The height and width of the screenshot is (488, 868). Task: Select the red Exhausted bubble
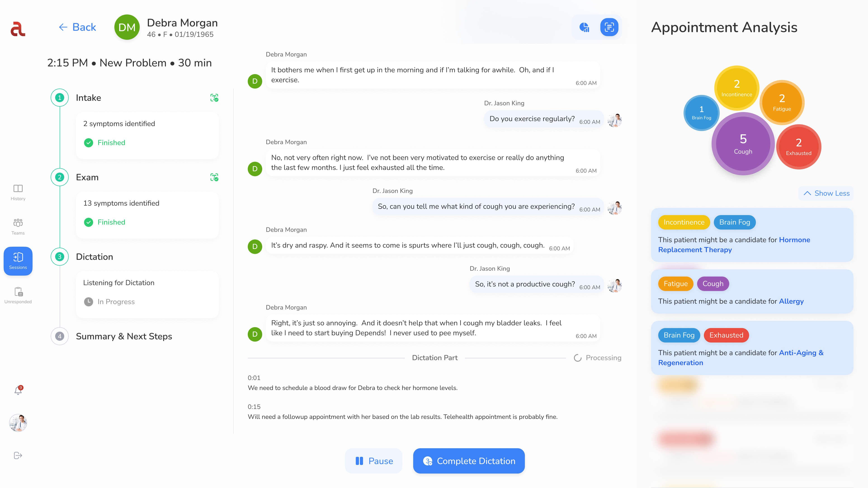(x=799, y=147)
